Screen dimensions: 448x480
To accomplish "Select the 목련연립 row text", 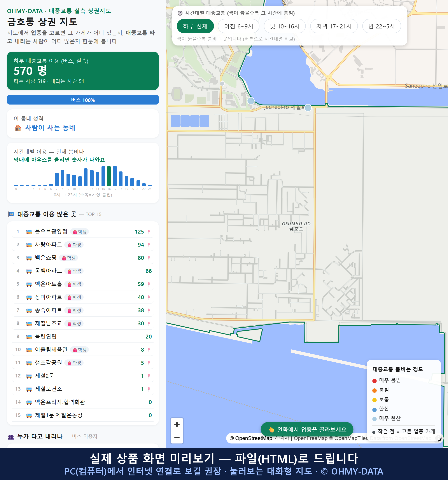I will 46,337.
